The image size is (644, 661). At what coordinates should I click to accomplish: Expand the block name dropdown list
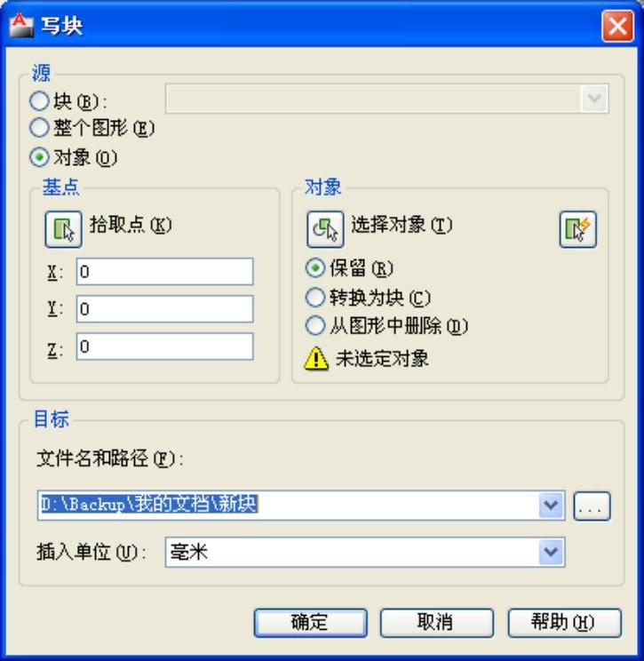tap(594, 99)
